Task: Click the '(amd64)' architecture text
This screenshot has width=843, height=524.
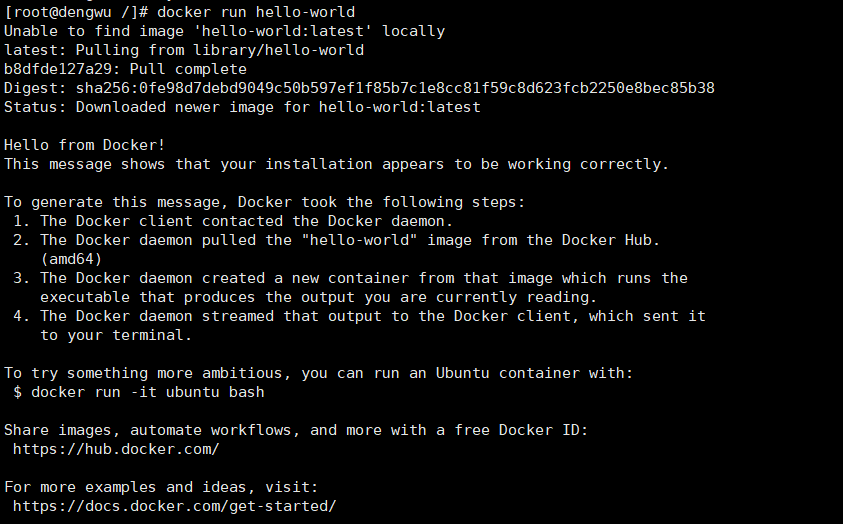Action: click(71, 259)
